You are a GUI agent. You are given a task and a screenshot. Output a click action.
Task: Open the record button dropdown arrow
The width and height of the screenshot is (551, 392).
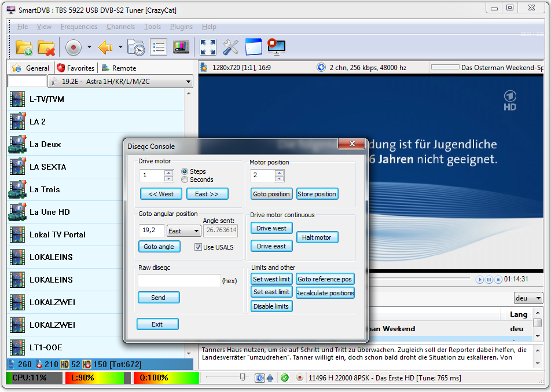[x=89, y=47]
